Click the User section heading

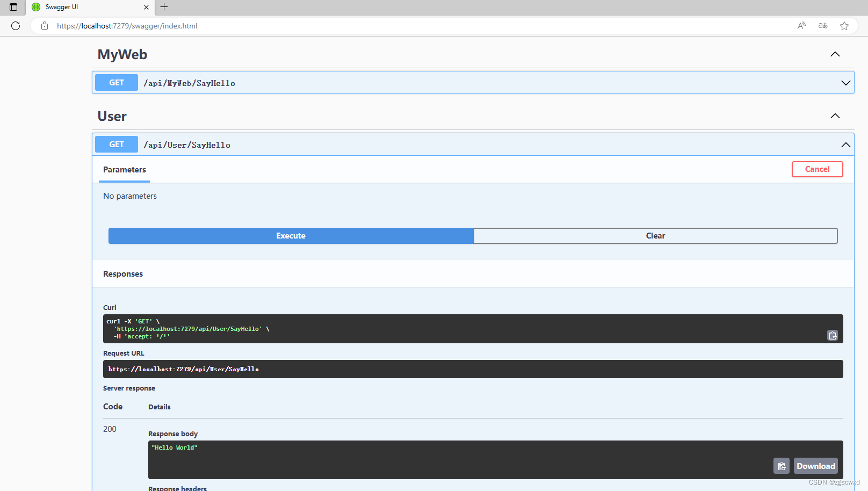[112, 116]
